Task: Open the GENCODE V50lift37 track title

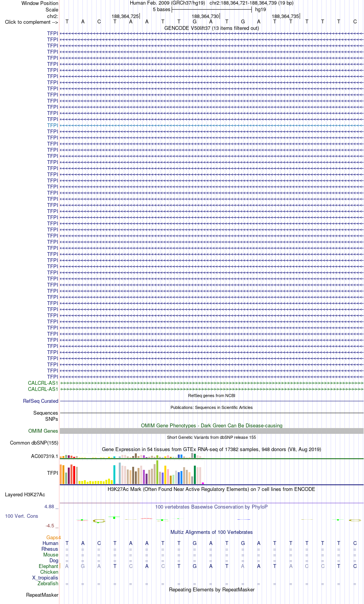Action: [212, 28]
